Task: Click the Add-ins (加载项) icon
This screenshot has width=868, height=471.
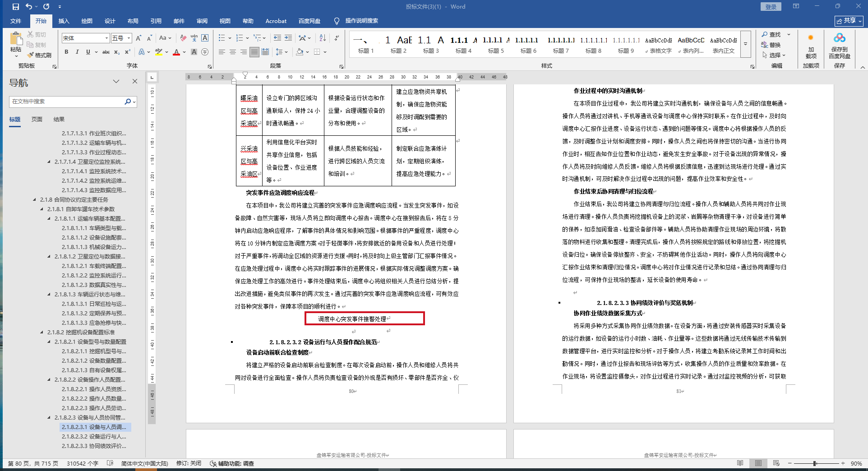Action: 811,45
